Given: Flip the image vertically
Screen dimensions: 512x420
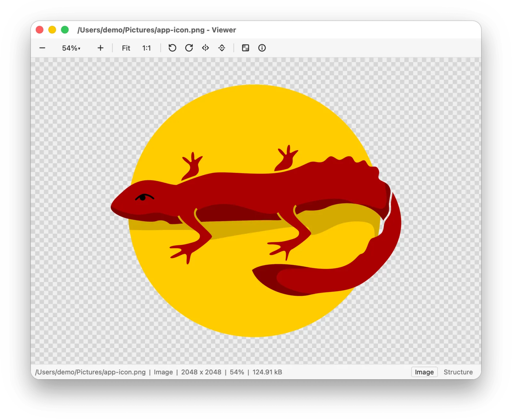Looking at the screenshot, I should point(222,48).
